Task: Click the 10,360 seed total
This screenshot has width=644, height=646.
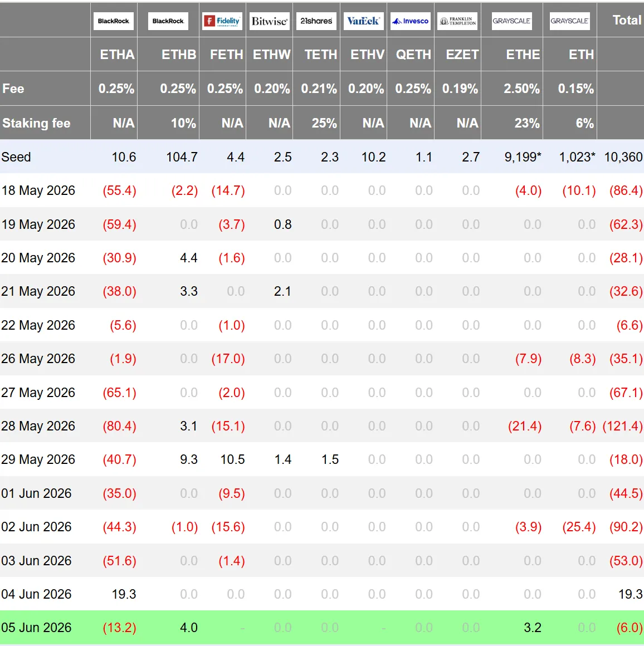Action: pos(623,157)
